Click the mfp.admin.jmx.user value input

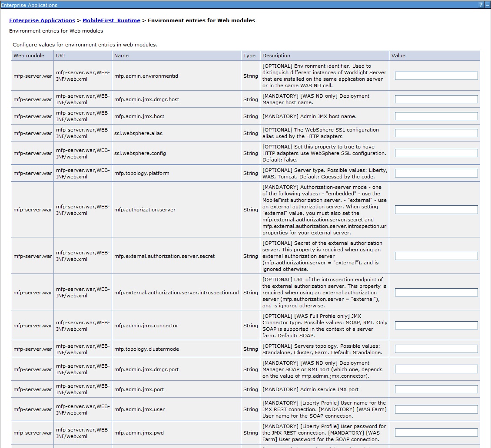(436, 409)
